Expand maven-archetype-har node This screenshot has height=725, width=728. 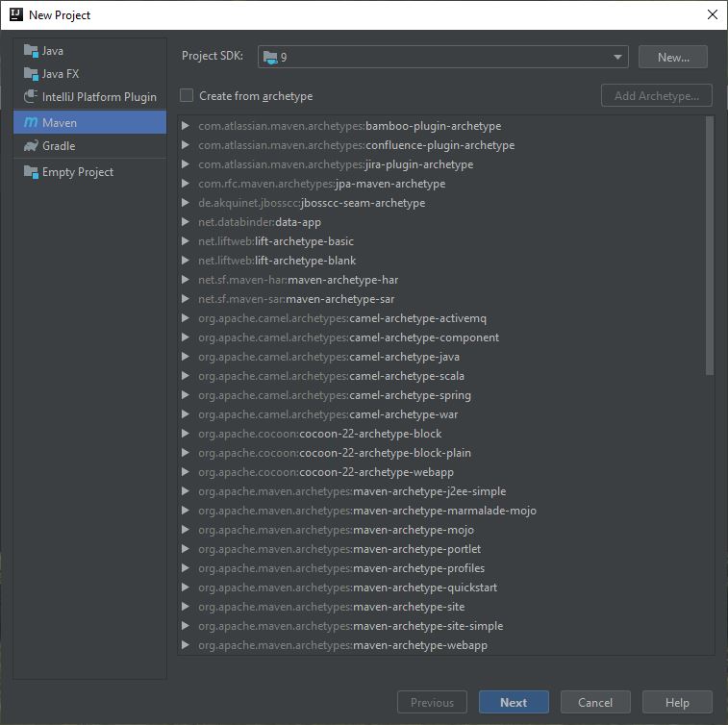tap(186, 280)
